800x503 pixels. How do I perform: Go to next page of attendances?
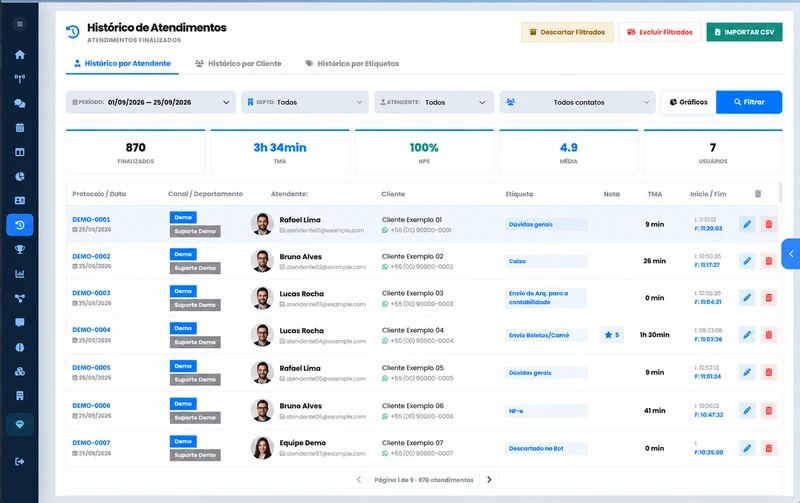point(489,480)
